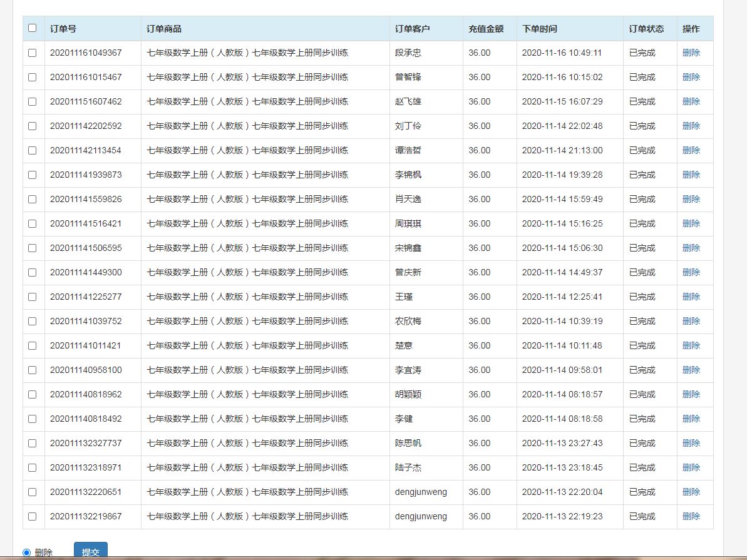Select the 删除 radio button below table
Image resolution: width=747 pixels, height=560 pixels.
[x=26, y=552]
